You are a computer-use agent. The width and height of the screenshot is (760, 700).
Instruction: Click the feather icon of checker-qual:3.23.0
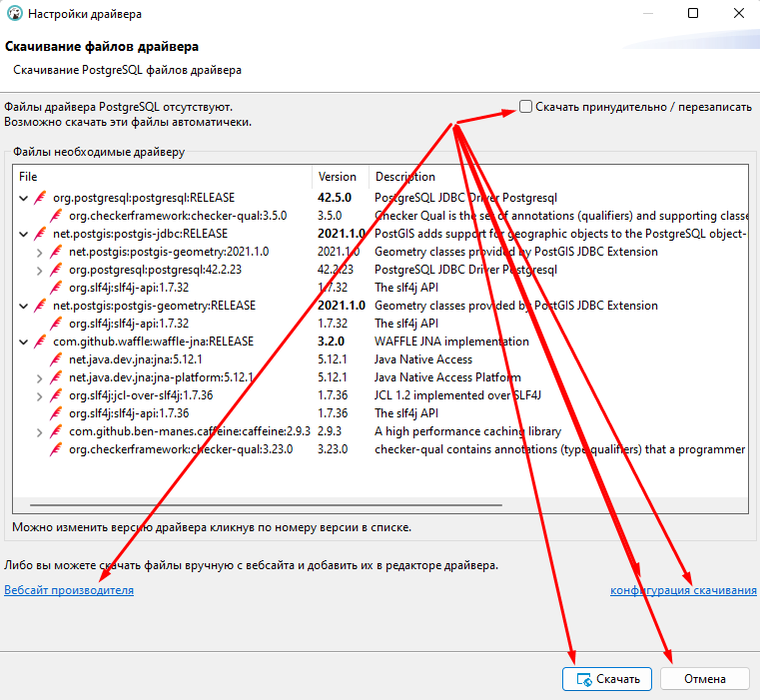pyautogui.click(x=56, y=449)
